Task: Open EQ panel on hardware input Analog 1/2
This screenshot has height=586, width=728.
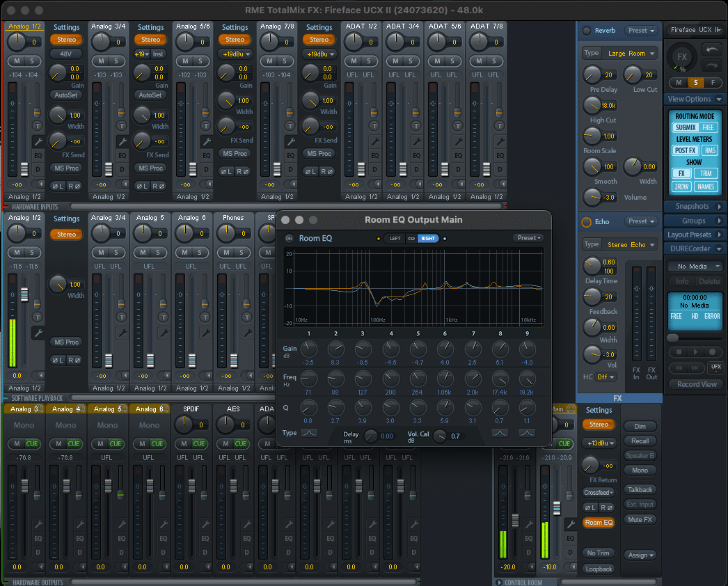Action: coord(38,156)
